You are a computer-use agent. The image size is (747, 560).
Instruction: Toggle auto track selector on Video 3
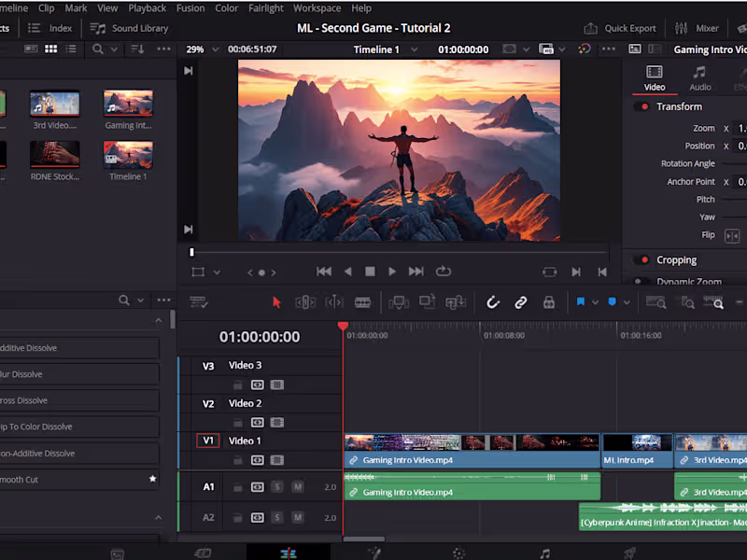(x=258, y=385)
